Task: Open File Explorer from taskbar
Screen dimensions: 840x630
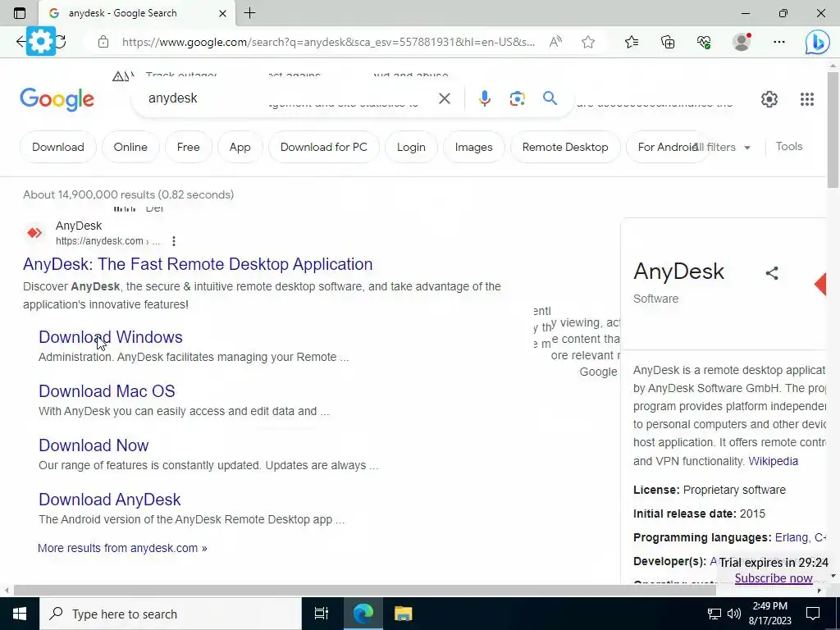Action: tap(403, 614)
